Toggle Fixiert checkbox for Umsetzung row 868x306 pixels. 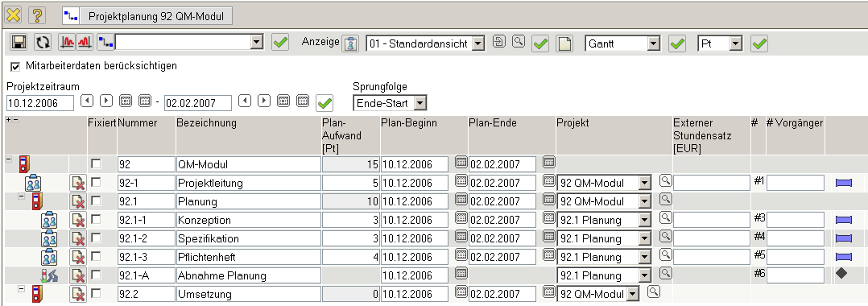[97, 293]
